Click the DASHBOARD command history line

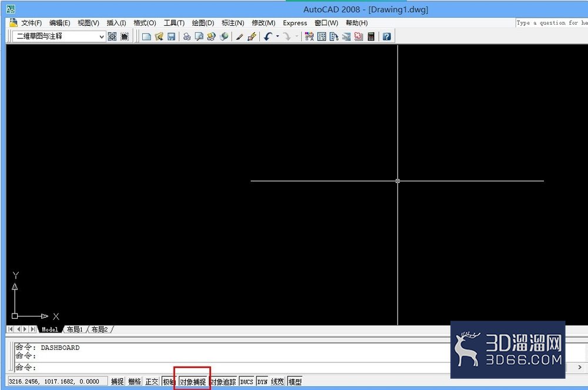pyautogui.click(x=47, y=348)
